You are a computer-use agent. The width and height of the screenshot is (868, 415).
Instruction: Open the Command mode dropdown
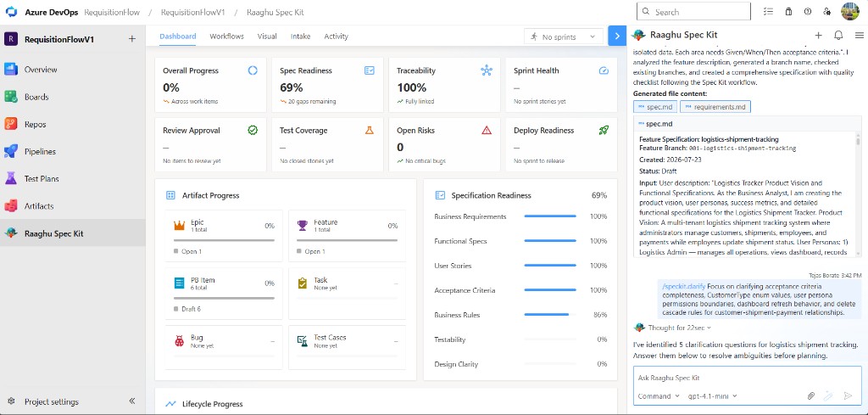click(659, 396)
